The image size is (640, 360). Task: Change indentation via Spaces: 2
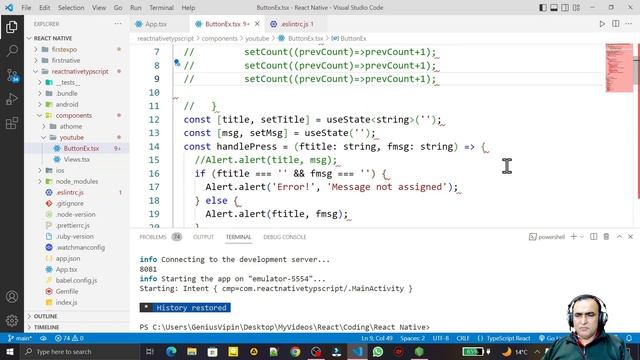(x=412, y=338)
